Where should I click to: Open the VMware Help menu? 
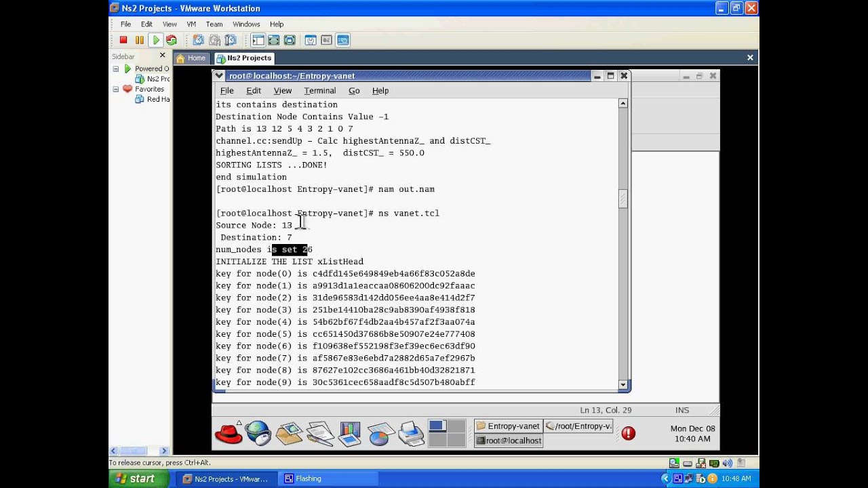click(277, 24)
